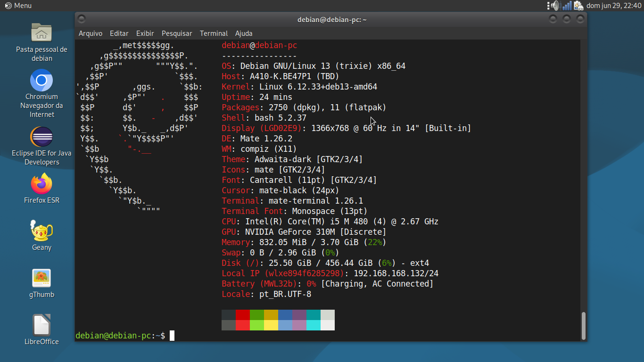Click the DE: Mate 1.26.2 line

[257, 139]
